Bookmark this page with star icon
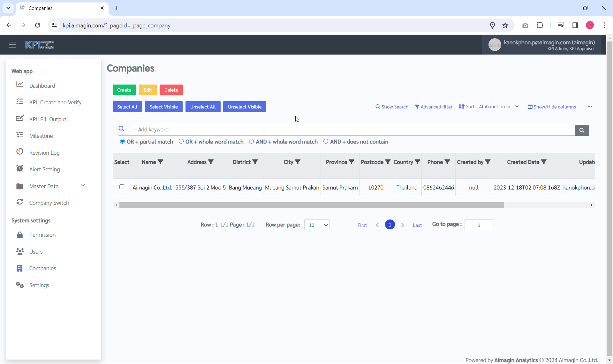 tap(505, 26)
